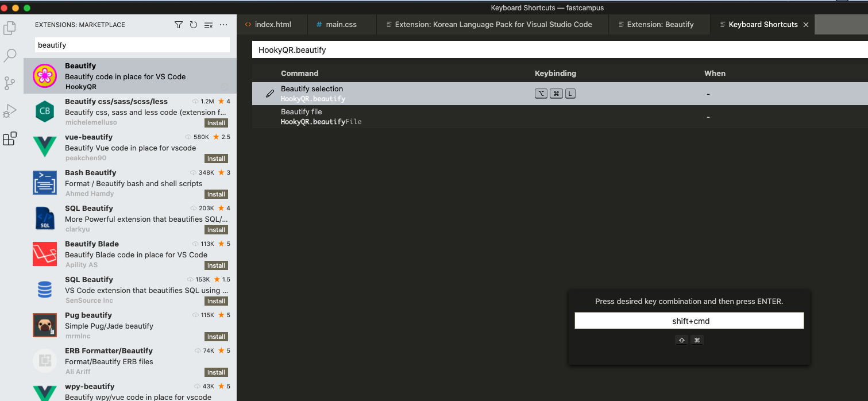This screenshot has width=868, height=401.
Task: Open the Explorer view in activity bar
Action: (x=10, y=28)
